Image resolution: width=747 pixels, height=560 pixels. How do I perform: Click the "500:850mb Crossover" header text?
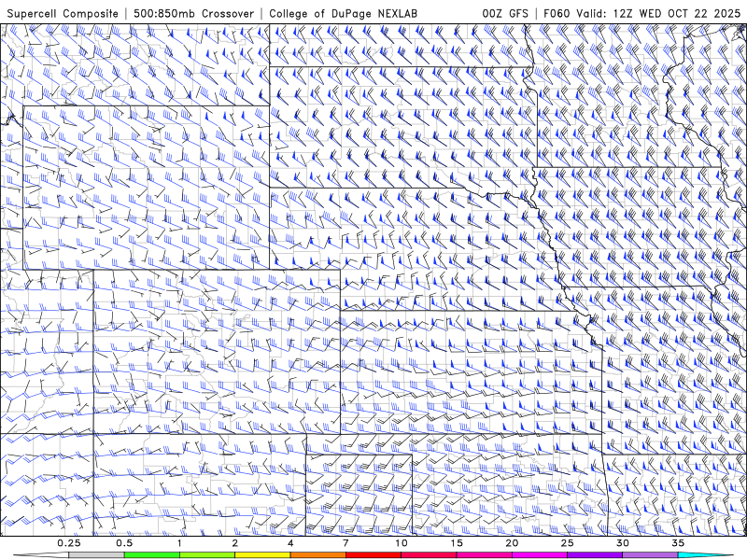193,13
